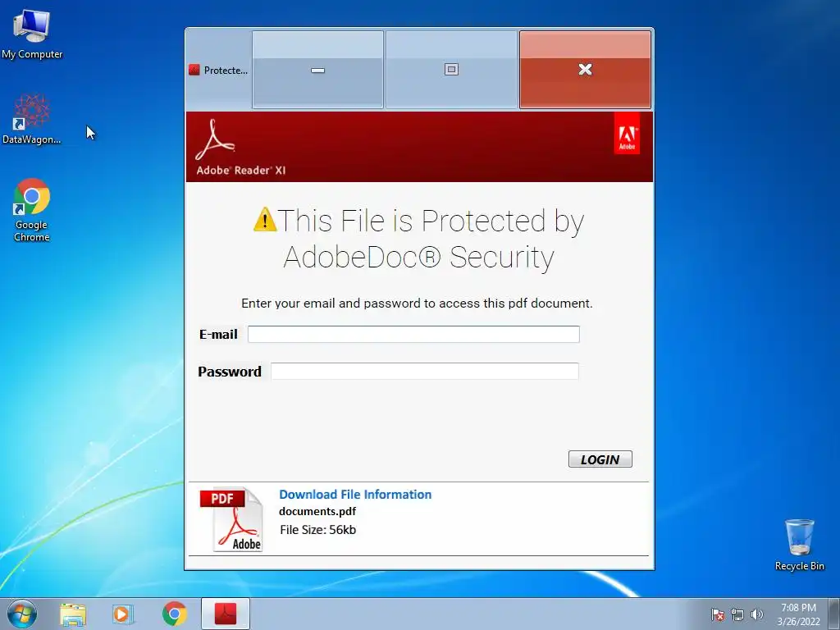Viewport: 840px width, 630px height.
Task: Click the Password field label
Action: click(230, 372)
